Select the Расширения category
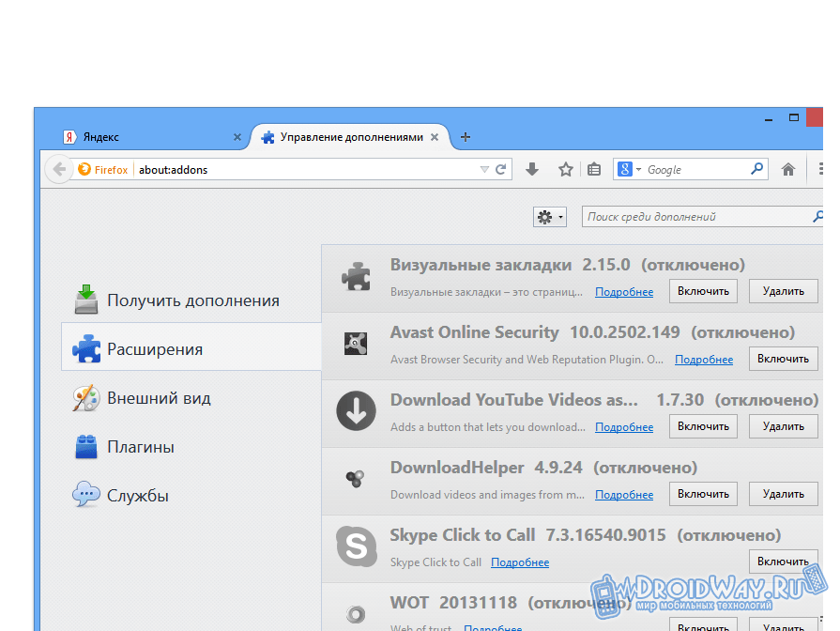Screen dimensions: 840x631 click(x=191, y=349)
